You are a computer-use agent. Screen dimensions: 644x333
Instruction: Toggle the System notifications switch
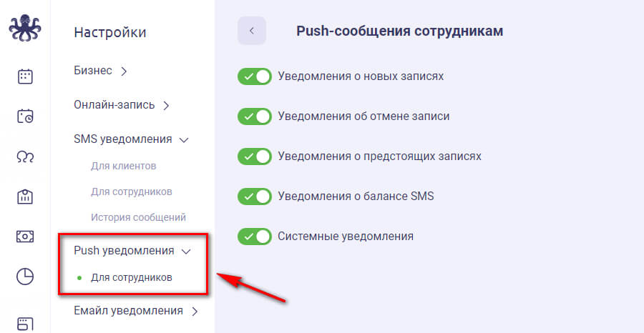point(255,236)
